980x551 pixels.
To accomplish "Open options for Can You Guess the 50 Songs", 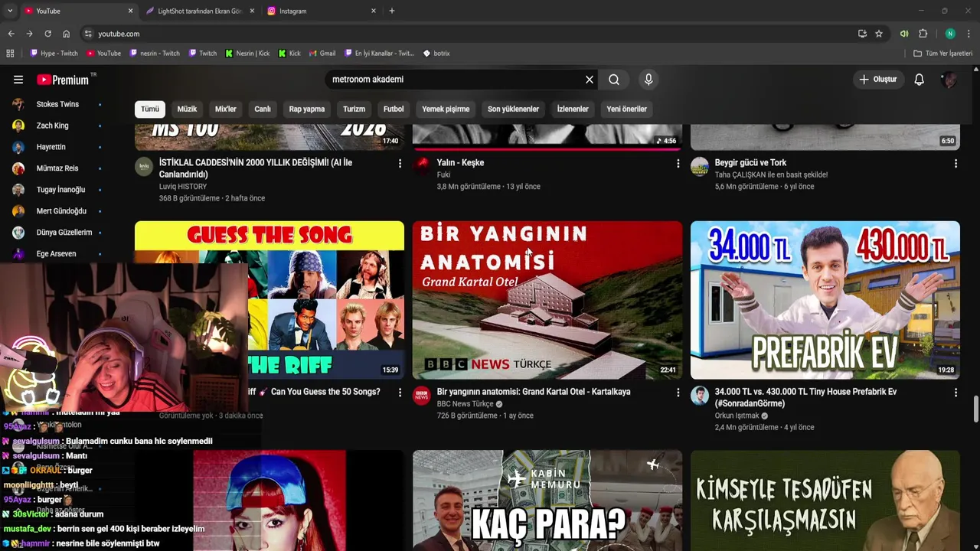I will [x=400, y=392].
